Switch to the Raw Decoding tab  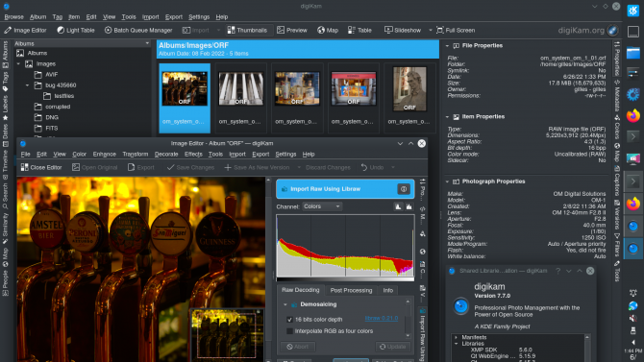tap(300, 290)
